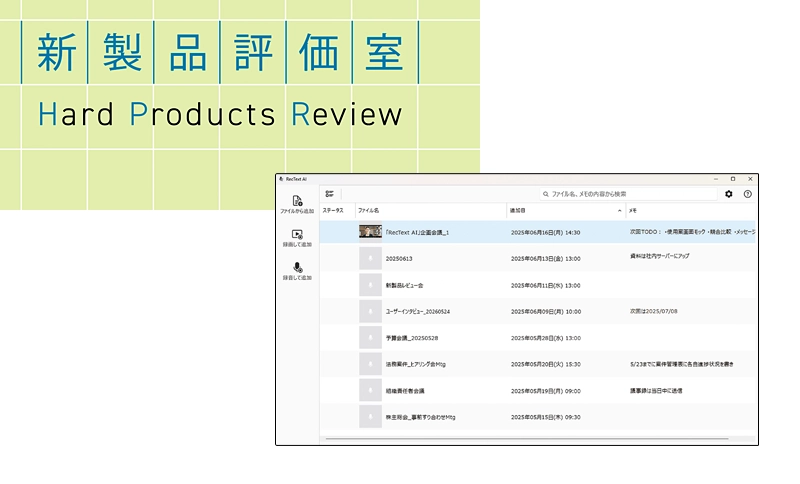Sort by the 追加日 column header
The height and width of the screenshot is (484, 800).
click(517, 210)
